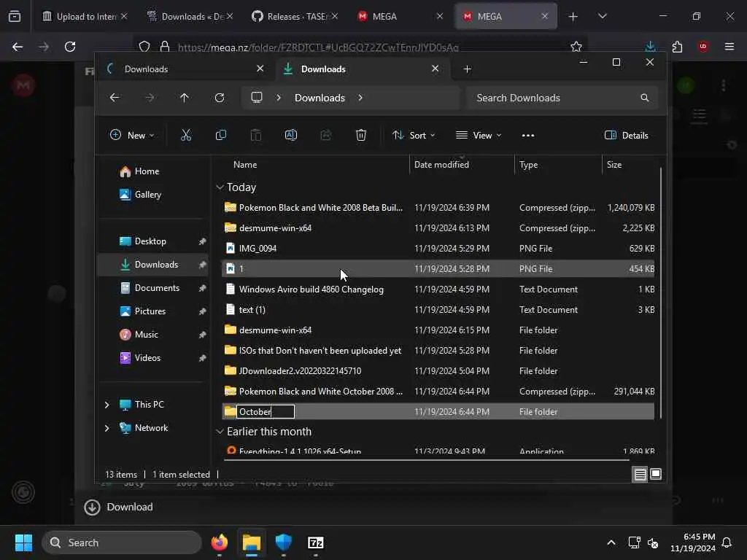Switch to large thumbnails view icon in status bar

tap(656, 474)
